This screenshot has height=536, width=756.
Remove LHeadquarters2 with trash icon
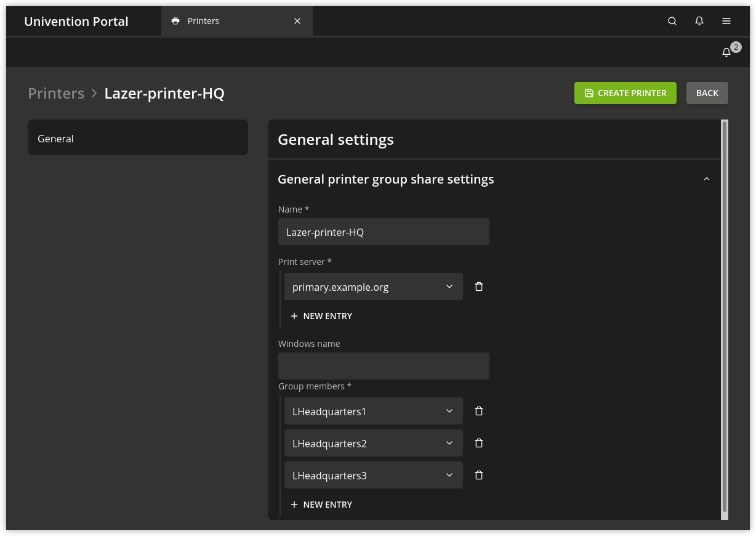coord(479,443)
